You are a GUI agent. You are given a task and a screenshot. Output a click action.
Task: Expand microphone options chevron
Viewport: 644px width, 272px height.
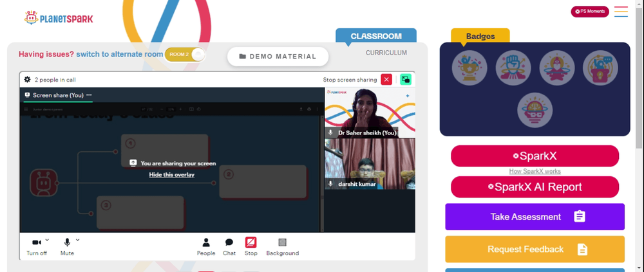click(x=78, y=240)
